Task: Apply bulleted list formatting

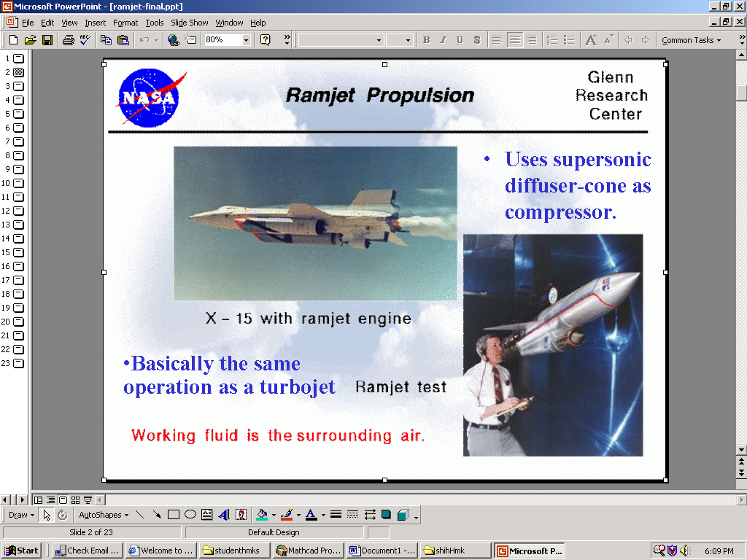Action: (569, 40)
